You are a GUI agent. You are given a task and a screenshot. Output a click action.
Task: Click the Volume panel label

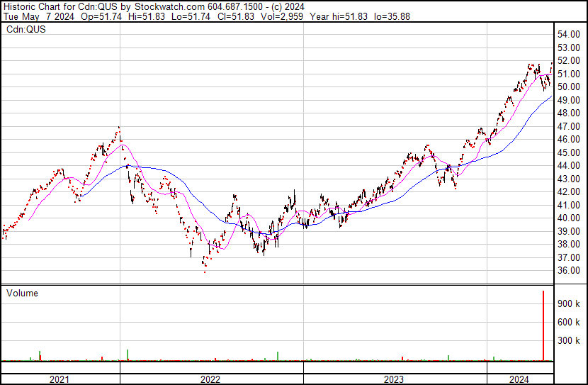tap(22, 293)
